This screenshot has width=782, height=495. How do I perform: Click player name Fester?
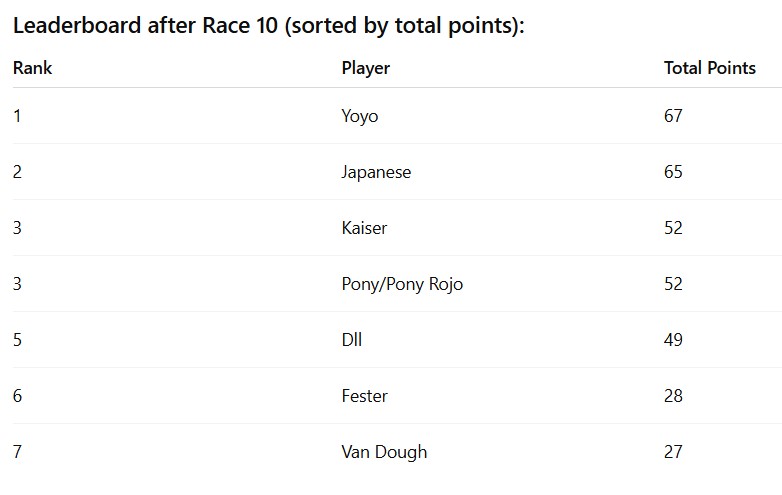(364, 396)
